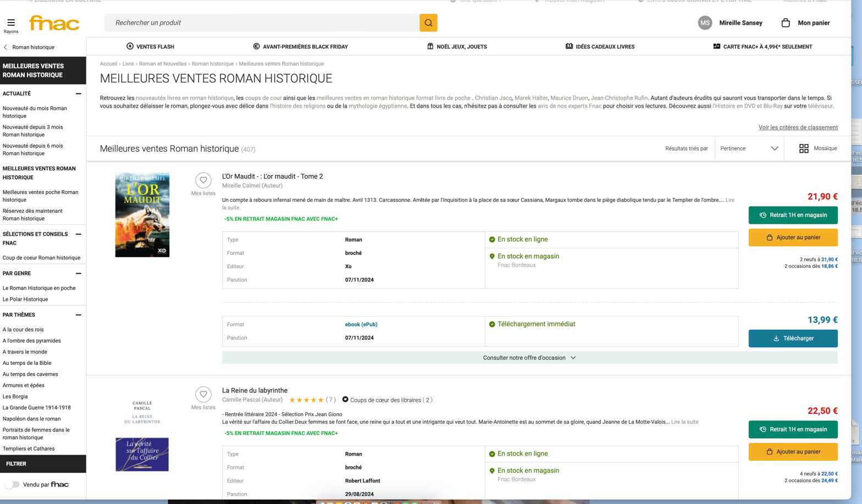Click the Idées cadeaux livres book icon
862x504 pixels.
pyautogui.click(x=569, y=46)
